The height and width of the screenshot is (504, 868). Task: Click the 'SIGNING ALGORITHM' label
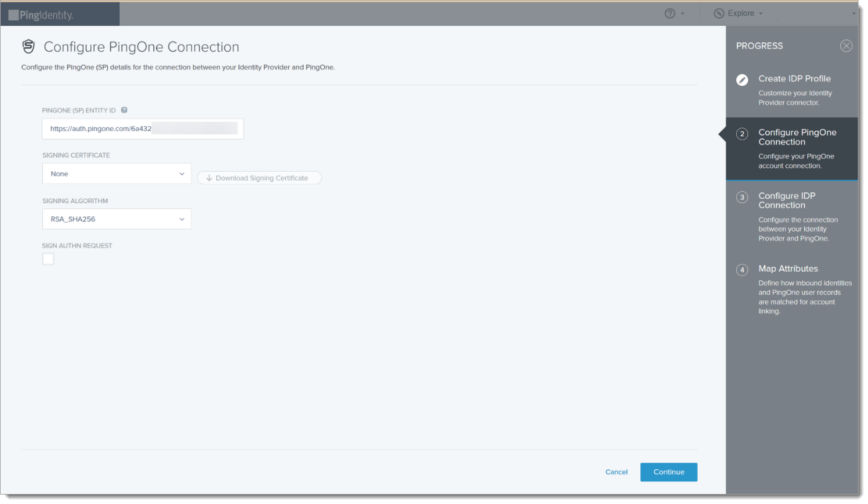coord(75,201)
